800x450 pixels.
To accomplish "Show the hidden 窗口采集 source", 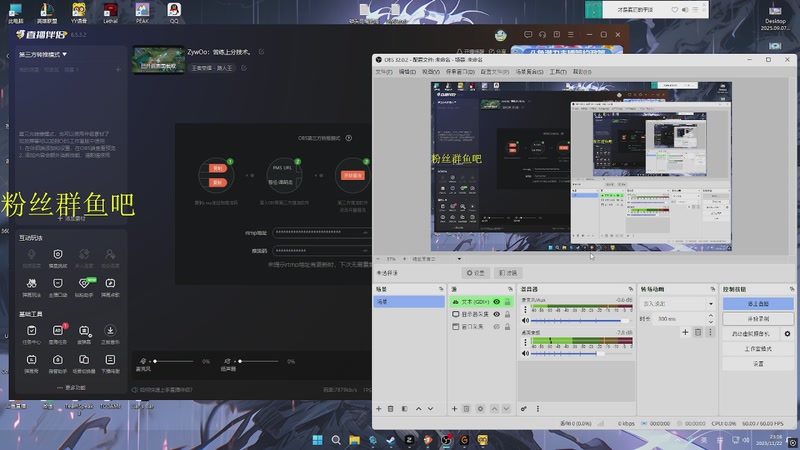I will (496, 327).
